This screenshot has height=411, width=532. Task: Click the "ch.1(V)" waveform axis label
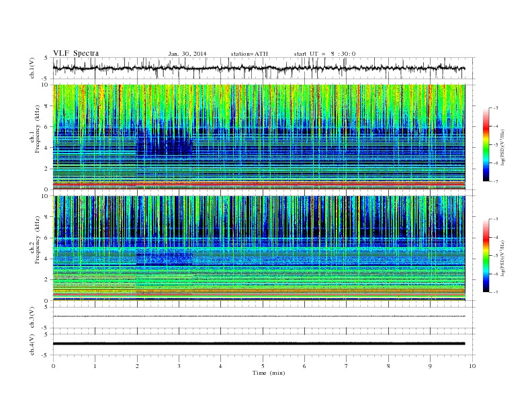point(32,68)
